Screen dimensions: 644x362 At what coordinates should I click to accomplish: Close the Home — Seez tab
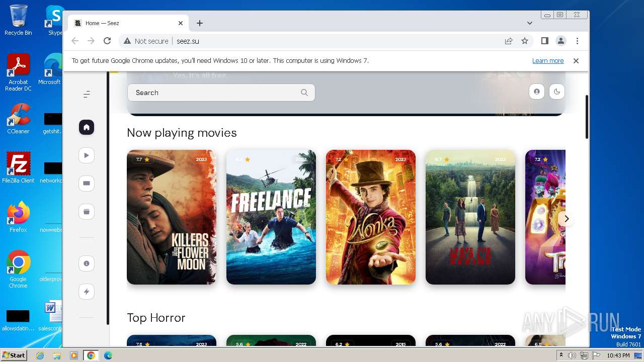click(x=181, y=23)
